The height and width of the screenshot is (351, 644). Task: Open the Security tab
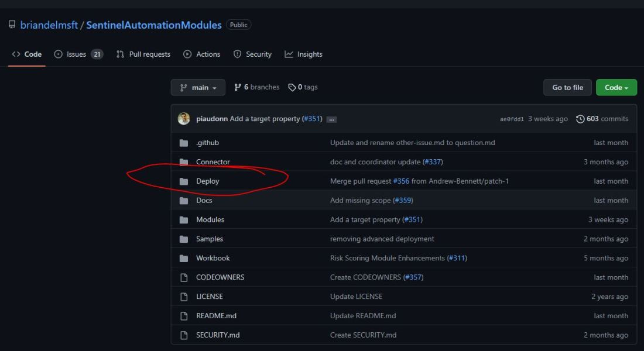tap(252, 54)
